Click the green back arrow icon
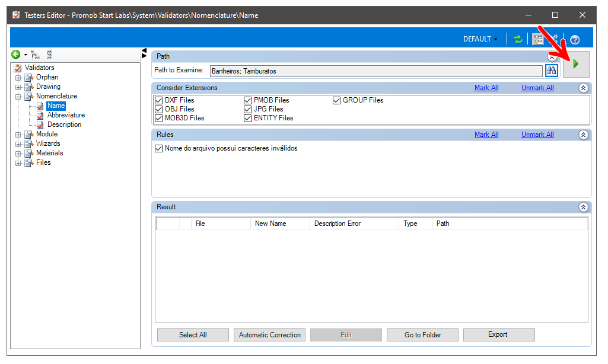 tap(16, 55)
